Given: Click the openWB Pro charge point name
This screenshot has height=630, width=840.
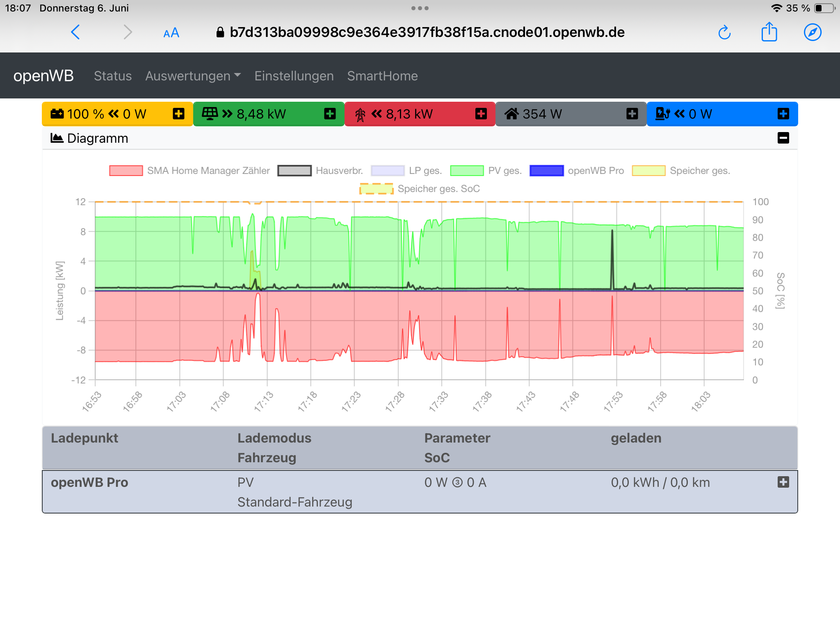Looking at the screenshot, I should pyautogui.click(x=89, y=482).
